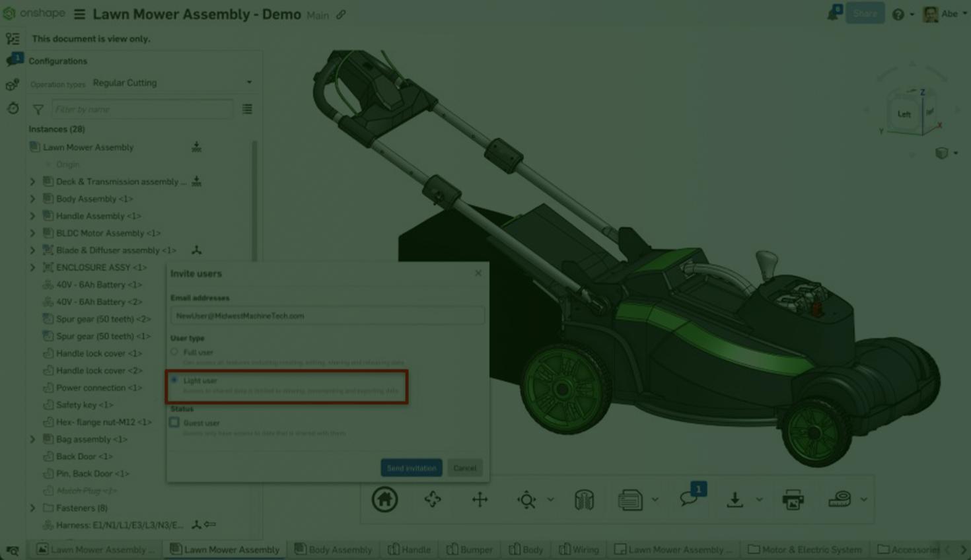Select the measure tape tool
This screenshot has height=560, width=971.
point(839,499)
